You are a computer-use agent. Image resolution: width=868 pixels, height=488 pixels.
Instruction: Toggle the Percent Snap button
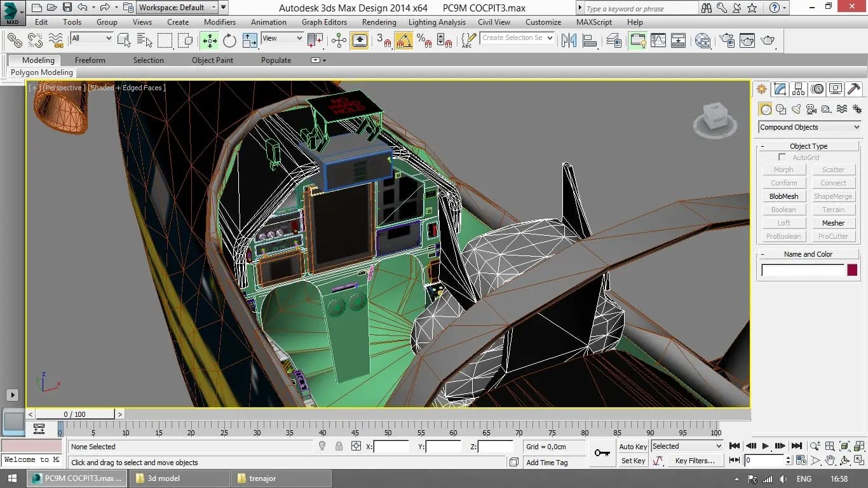pos(424,41)
